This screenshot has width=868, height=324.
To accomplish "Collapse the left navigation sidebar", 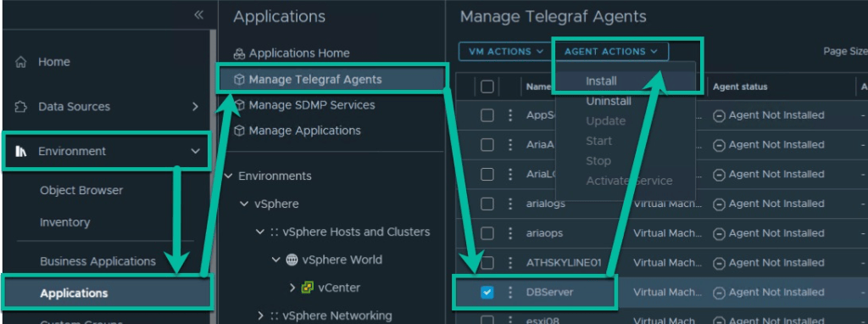I will tap(198, 15).
